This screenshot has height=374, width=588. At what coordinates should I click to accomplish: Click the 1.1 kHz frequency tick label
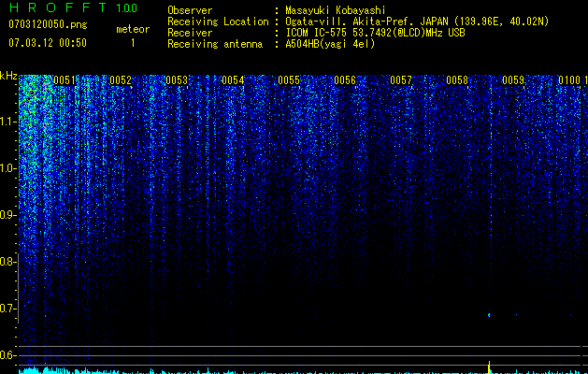tap(7, 122)
